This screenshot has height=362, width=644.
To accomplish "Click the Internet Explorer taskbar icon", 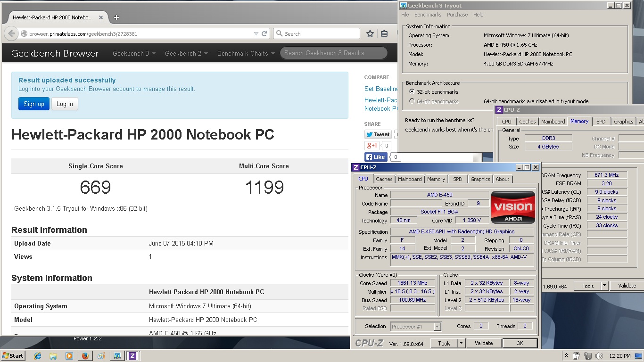I will [38, 356].
